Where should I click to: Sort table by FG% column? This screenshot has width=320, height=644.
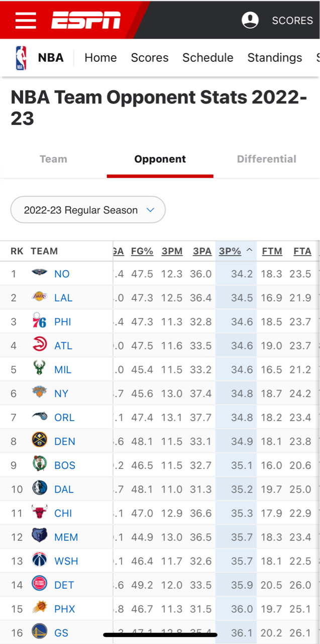142,251
